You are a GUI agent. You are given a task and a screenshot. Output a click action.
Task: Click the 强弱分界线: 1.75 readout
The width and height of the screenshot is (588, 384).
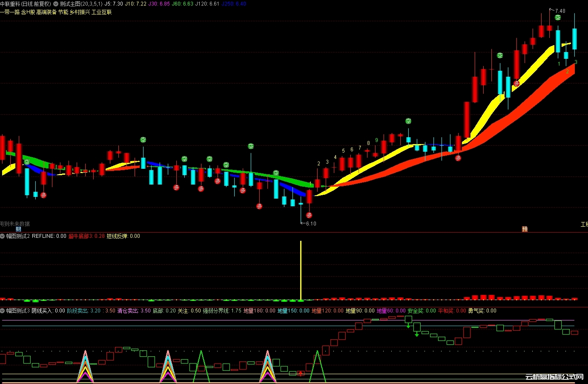pos(222,311)
